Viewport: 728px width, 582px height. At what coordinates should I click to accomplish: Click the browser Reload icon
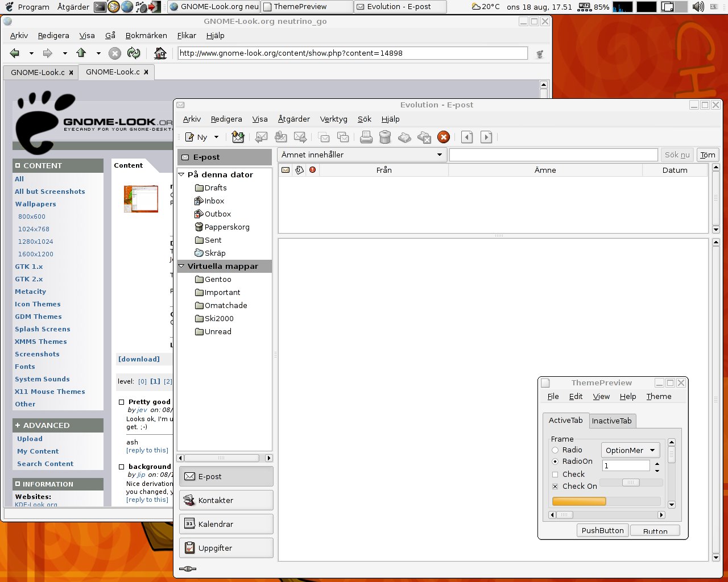click(134, 53)
